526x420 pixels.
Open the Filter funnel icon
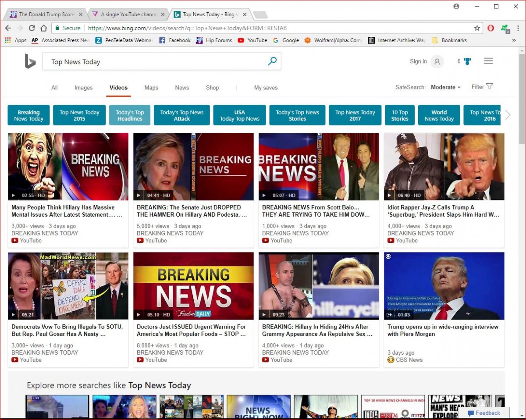pyautogui.click(x=490, y=86)
